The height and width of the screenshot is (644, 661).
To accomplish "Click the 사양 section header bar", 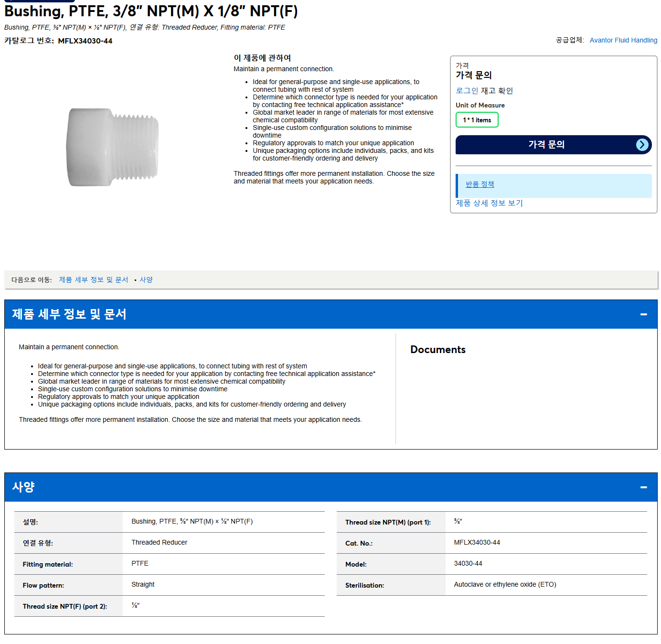I will point(330,487).
